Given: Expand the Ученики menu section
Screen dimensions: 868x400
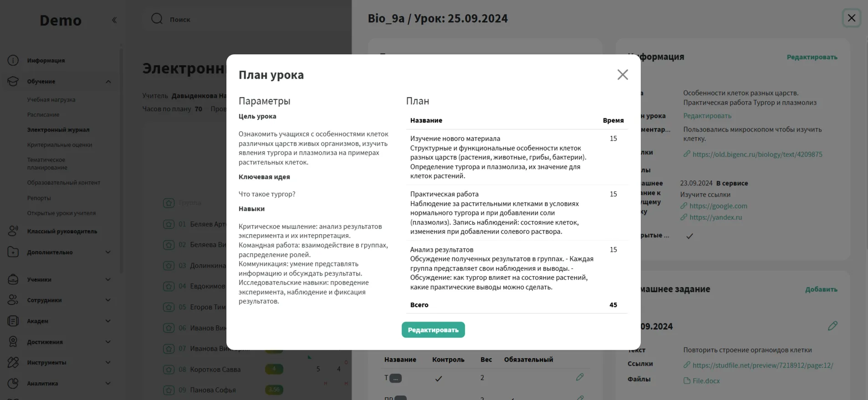Looking at the screenshot, I should 108,279.
